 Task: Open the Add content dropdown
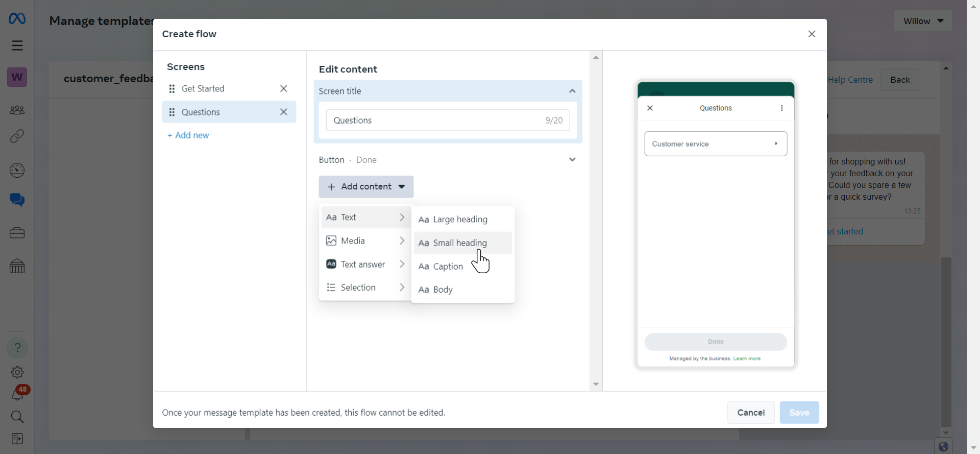(366, 187)
